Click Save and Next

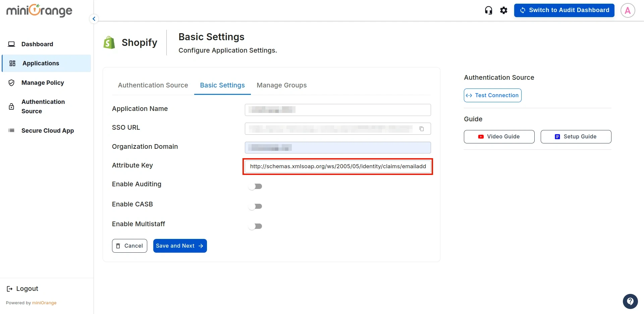click(180, 246)
